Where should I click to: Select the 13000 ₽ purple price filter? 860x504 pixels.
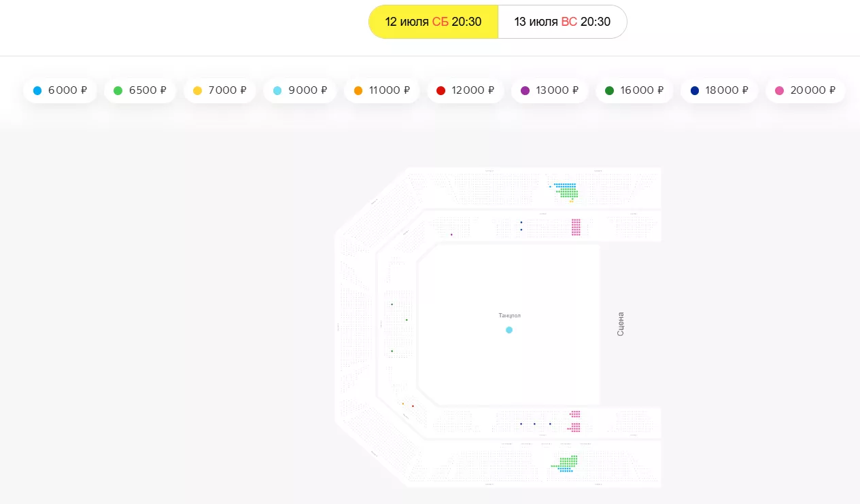549,90
